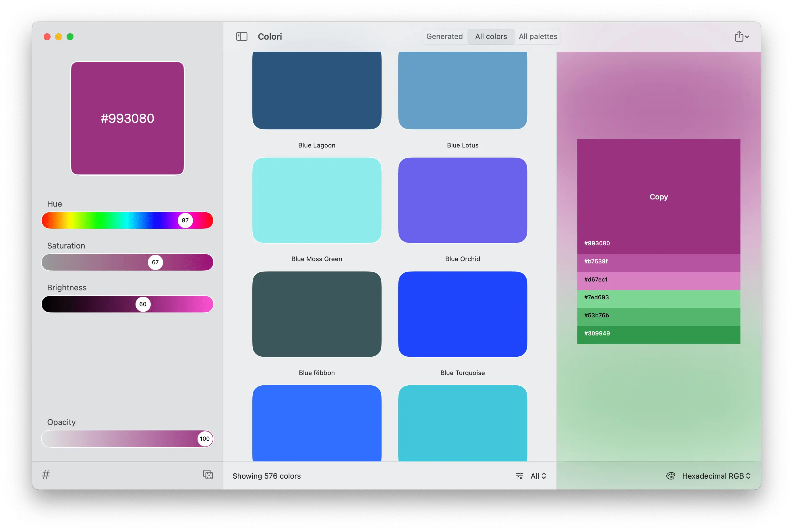Screen dimensions: 793x532
Task: Switch to the Generated tab
Action: [445, 36]
